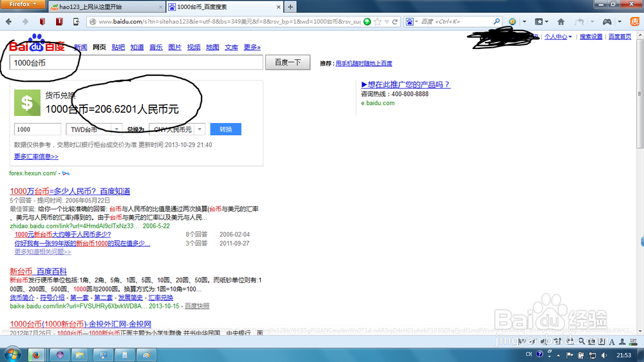Screen dimensions: 644x362
Task: Open the 视频 Baidu category
Action: pyautogui.click(x=194, y=47)
